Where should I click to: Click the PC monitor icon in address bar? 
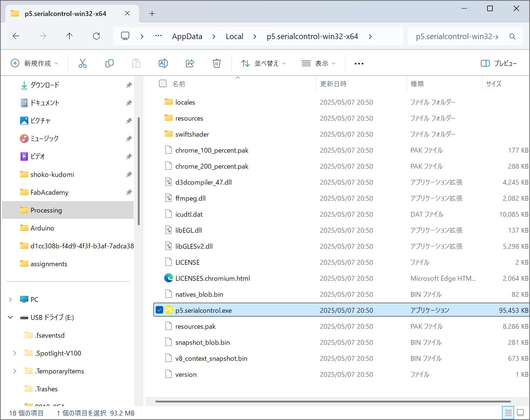pyautogui.click(x=125, y=36)
